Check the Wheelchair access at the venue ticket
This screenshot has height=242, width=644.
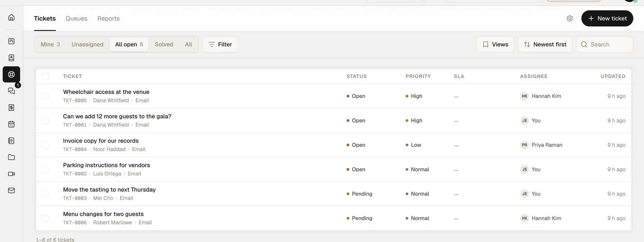45,96
